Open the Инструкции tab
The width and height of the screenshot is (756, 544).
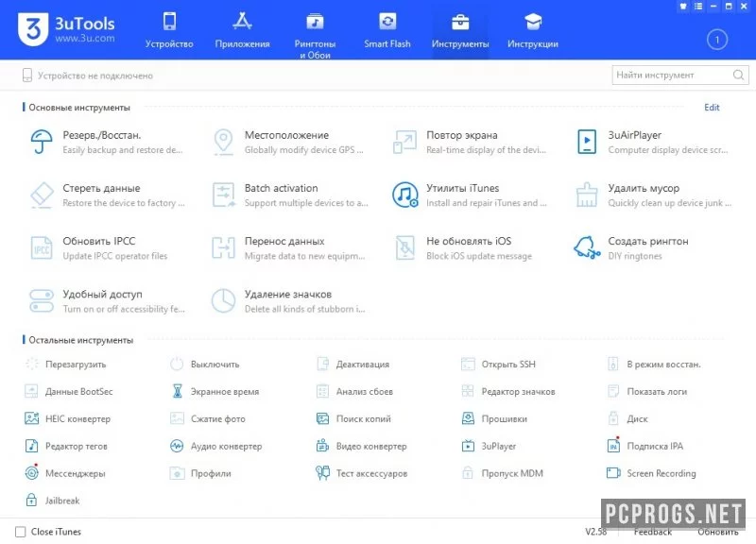click(x=533, y=30)
